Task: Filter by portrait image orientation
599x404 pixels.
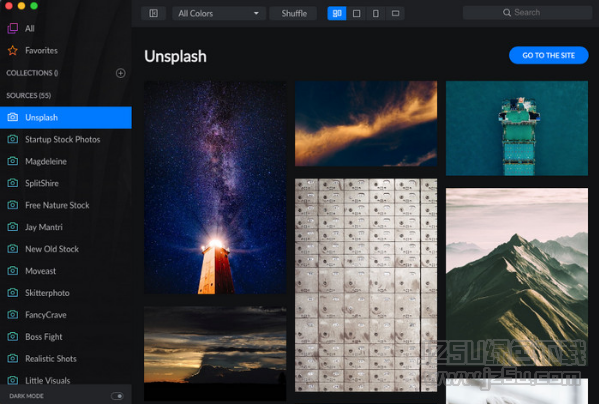Action: point(376,13)
